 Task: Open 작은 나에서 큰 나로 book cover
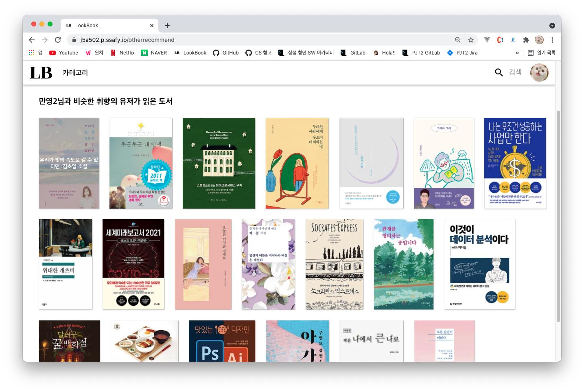pos(372,341)
